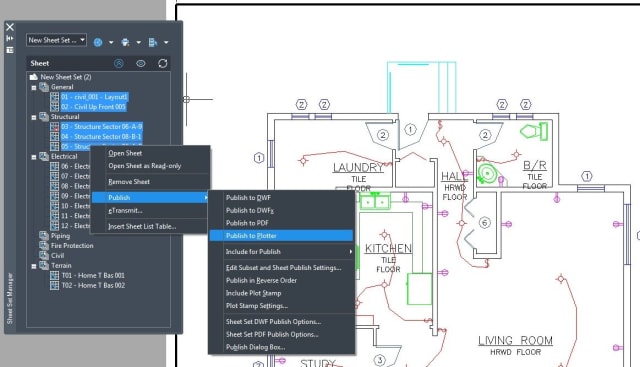Click the Electrical subset folder icon
The width and height of the screenshot is (640, 367).
tap(44, 156)
